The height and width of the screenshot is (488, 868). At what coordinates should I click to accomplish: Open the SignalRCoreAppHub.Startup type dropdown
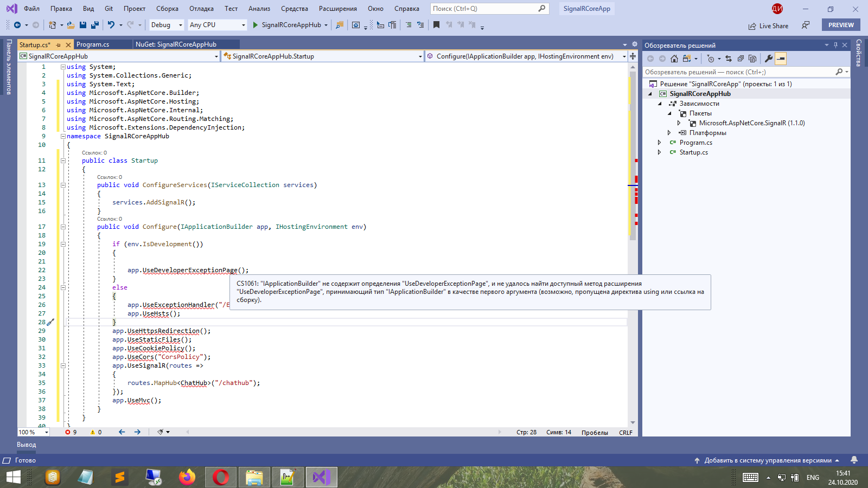(322, 56)
